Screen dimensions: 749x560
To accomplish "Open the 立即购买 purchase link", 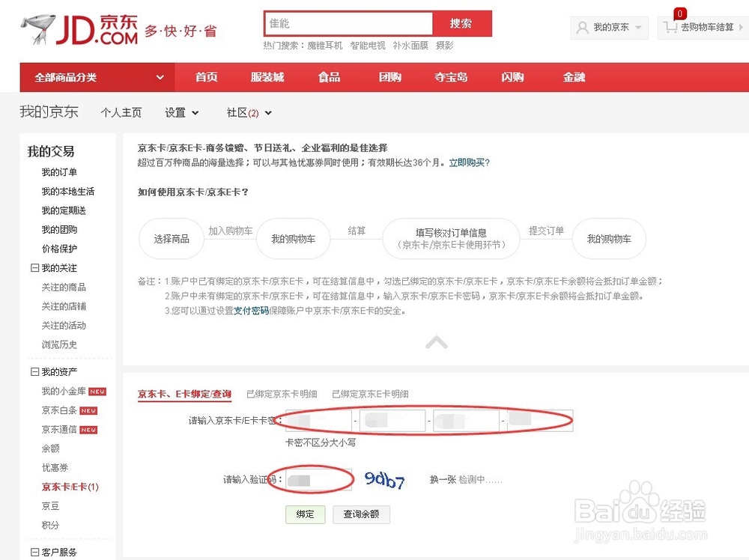I will pyautogui.click(x=467, y=162).
